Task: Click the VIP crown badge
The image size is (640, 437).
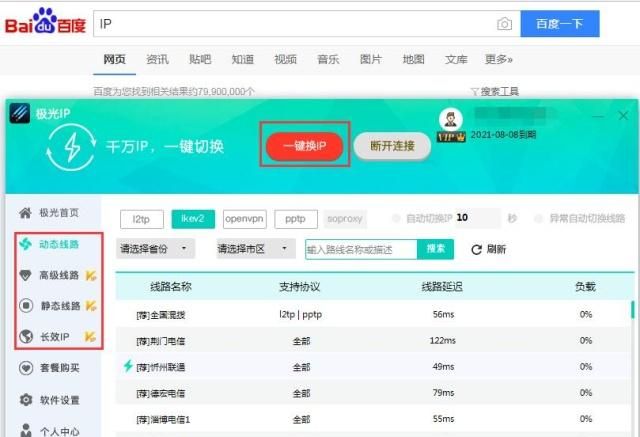Action: pos(451,136)
